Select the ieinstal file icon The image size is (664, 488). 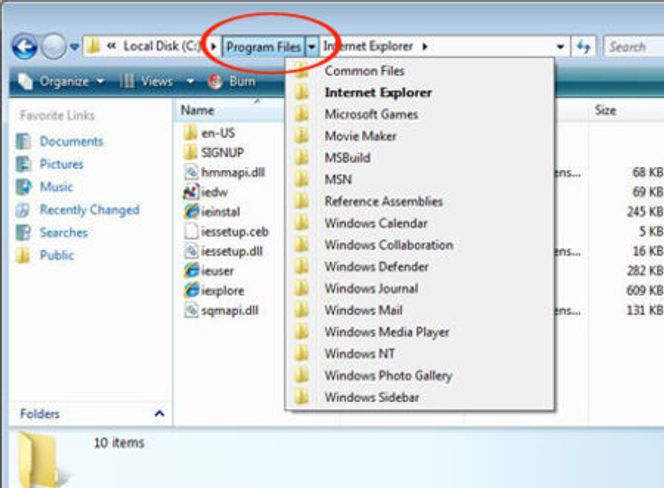[191, 212]
